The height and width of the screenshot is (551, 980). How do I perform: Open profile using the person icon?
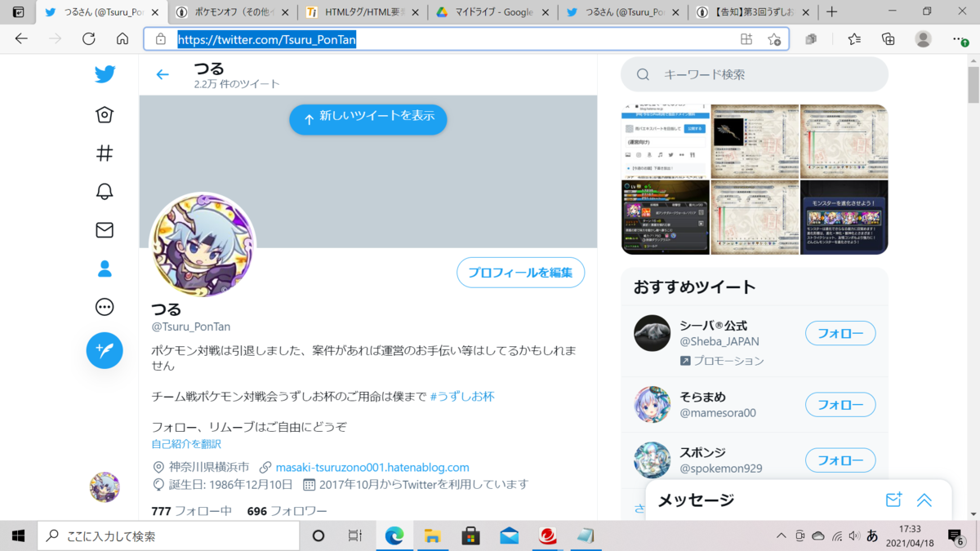click(x=105, y=269)
